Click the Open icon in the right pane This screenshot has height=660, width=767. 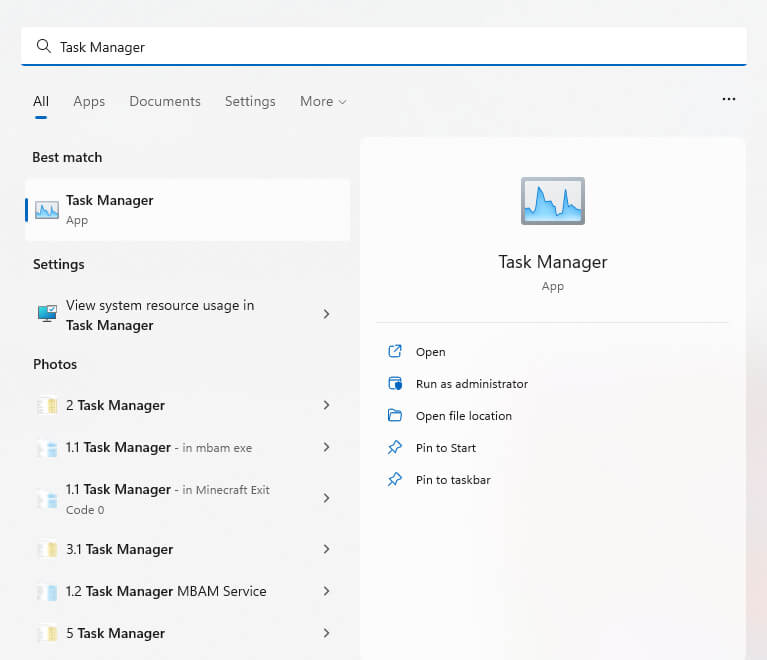(395, 352)
